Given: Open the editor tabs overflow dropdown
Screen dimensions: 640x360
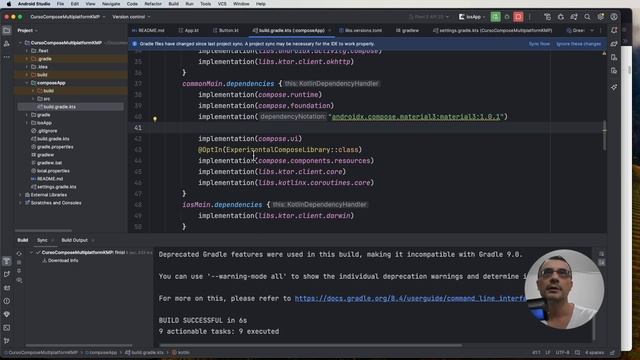Looking at the screenshot, I should [592, 31].
